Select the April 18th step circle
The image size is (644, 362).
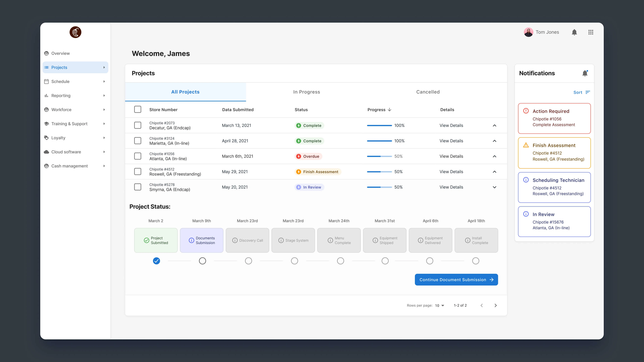(476, 261)
